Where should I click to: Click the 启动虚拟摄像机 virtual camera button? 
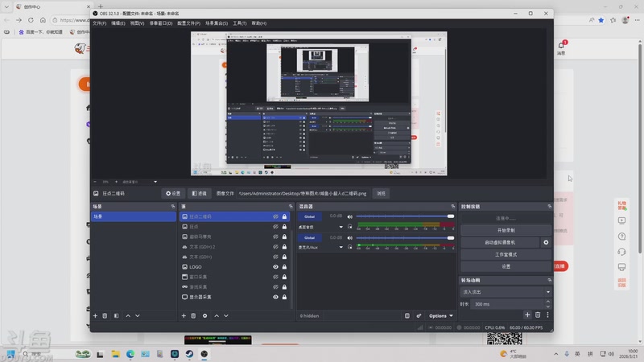(x=500, y=242)
